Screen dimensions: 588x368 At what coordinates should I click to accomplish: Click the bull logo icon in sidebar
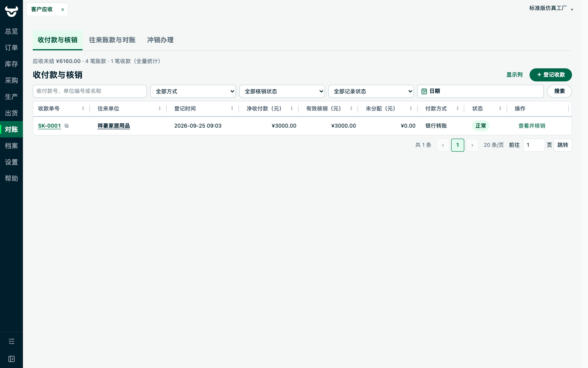tap(11, 11)
